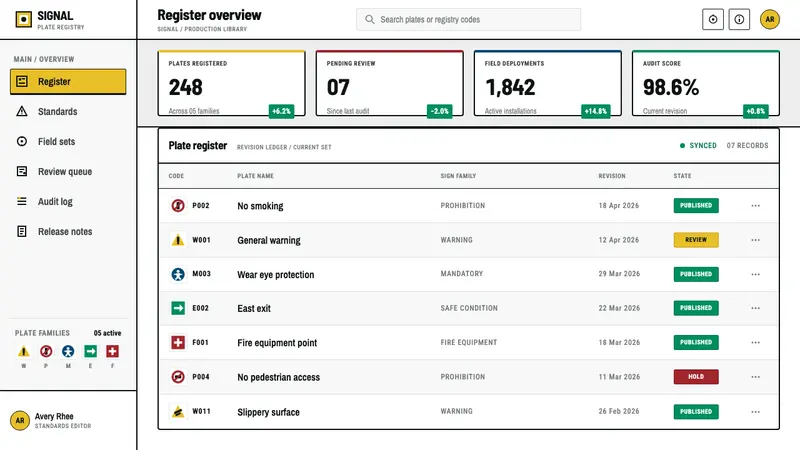This screenshot has height=450, width=800.
Task: Open the Plates Registered card
Action: [x=232, y=83]
